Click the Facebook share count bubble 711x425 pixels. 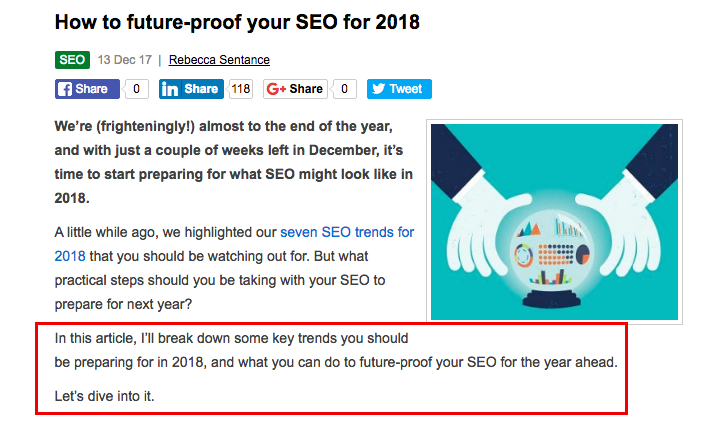137,89
